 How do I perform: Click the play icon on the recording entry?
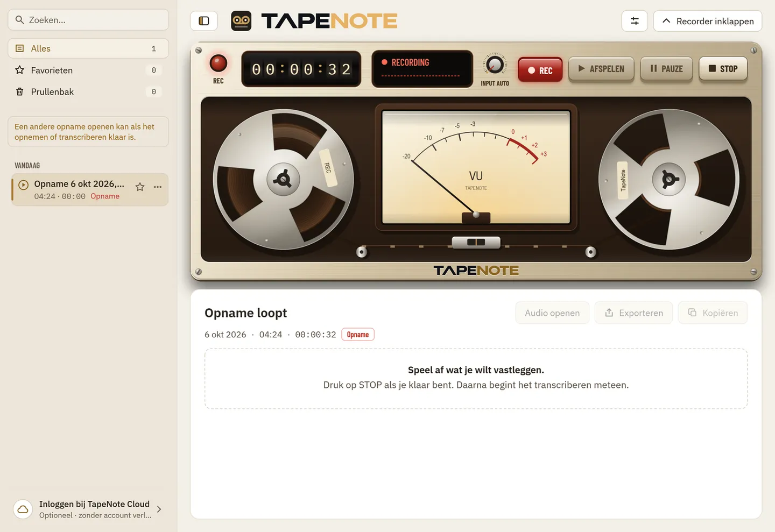click(23, 185)
